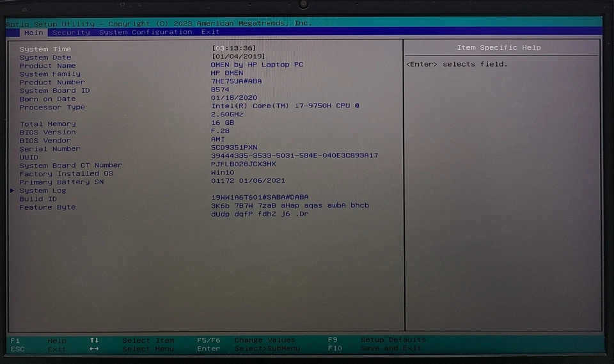Click the UUID label
This screenshot has width=614, height=364.
point(29,157)
